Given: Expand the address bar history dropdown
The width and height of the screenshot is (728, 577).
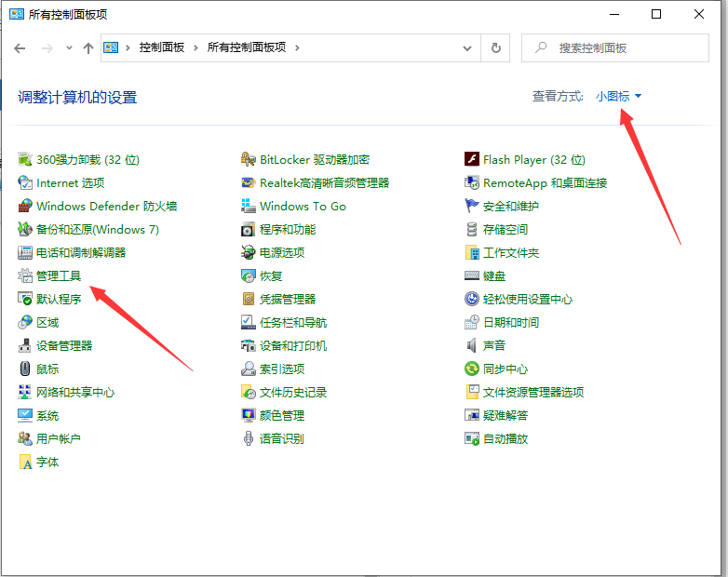Looking at the screenshot, I should click(467, 47).
